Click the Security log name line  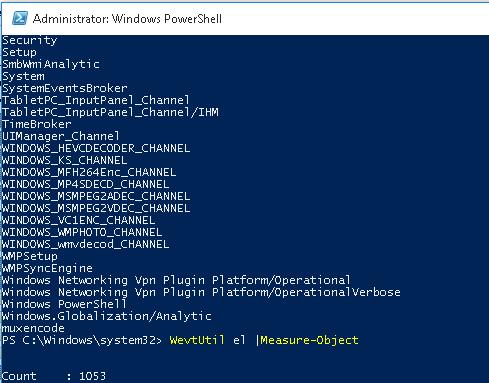(30, 40)
